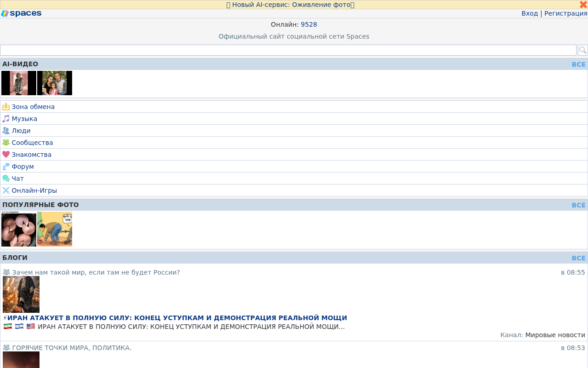This screenshot has height=368, width=588.
Task: Open the first AI video thumbnail
Action: [x=19, y=83]
